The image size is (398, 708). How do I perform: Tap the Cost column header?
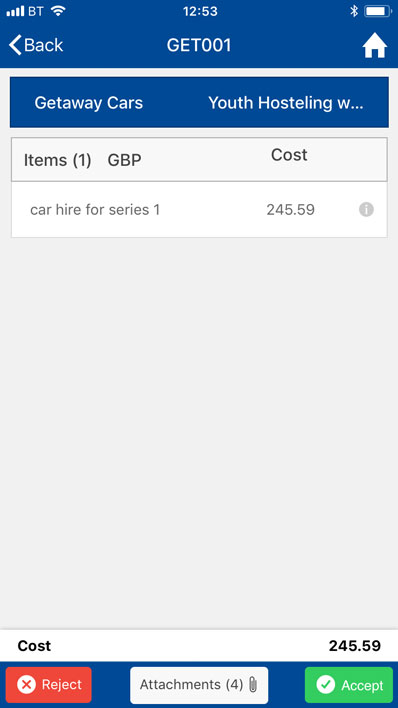point(289,155)
